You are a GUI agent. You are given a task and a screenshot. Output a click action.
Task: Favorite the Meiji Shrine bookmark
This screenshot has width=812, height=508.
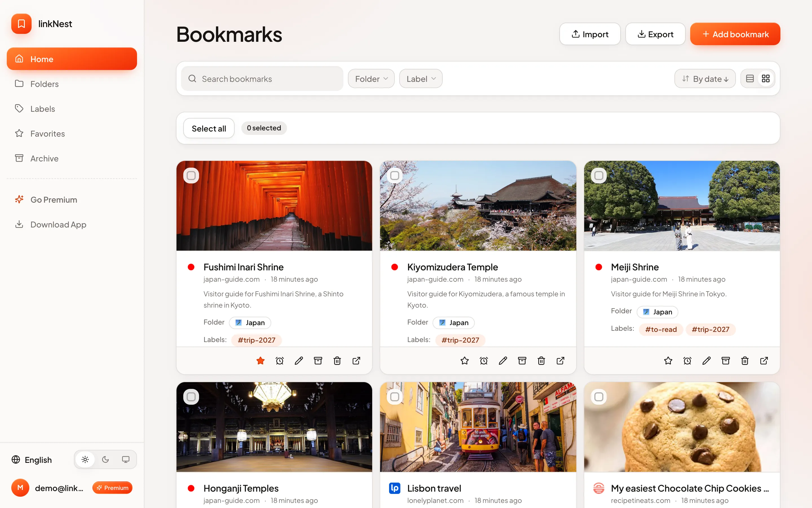[x=668, y=360]
